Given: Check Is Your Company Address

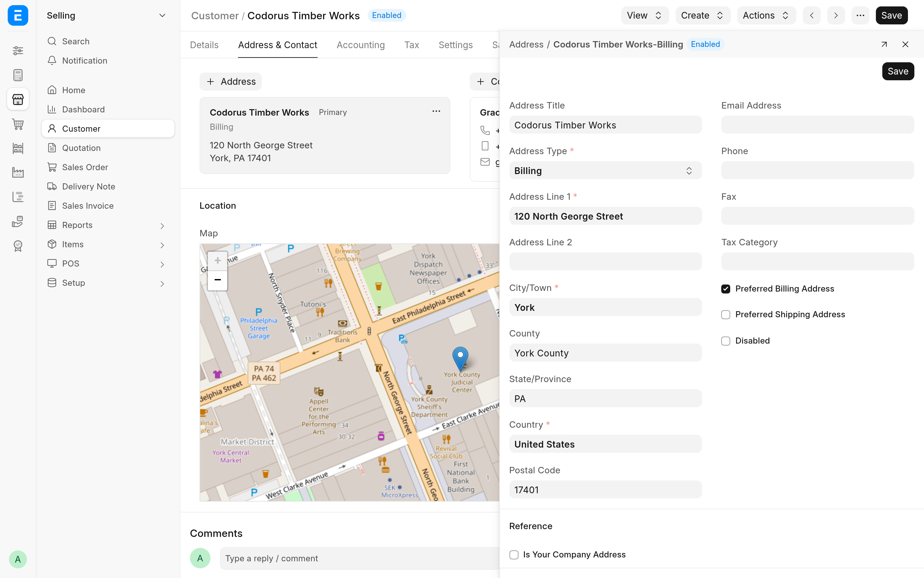Looking at the screenshot, I should tap(514, 555).
